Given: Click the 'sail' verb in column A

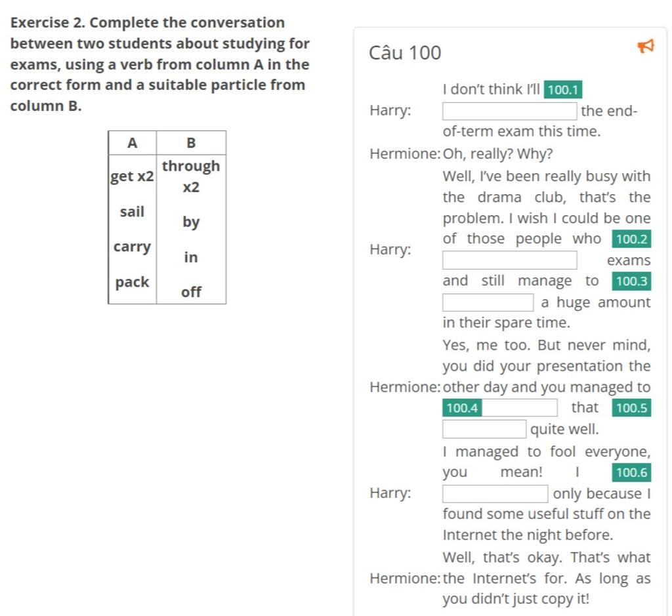Looking at the screenshot, I should click(x=132, y=212).
